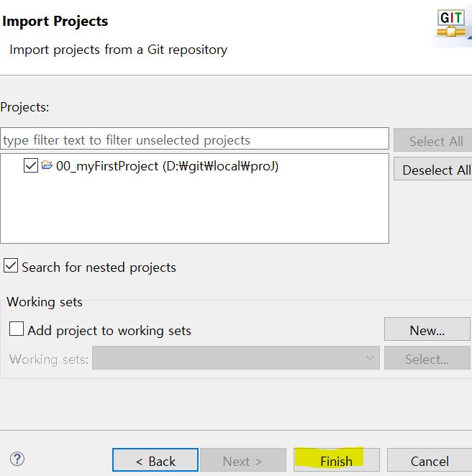Click the help question mark icon
Image resolution: width=472 pixels, height=476 pixels.
tap(17, 459)
